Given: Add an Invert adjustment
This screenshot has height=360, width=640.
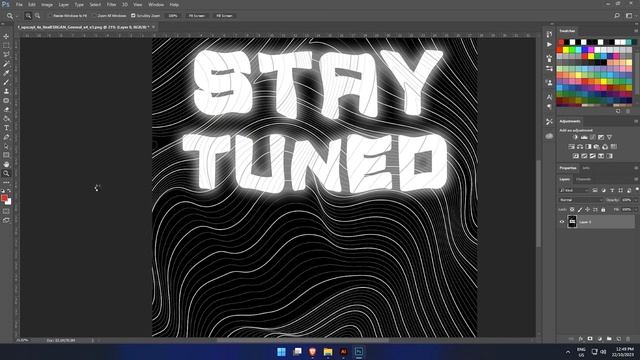Looking at the screenshot, I should 576,156.
